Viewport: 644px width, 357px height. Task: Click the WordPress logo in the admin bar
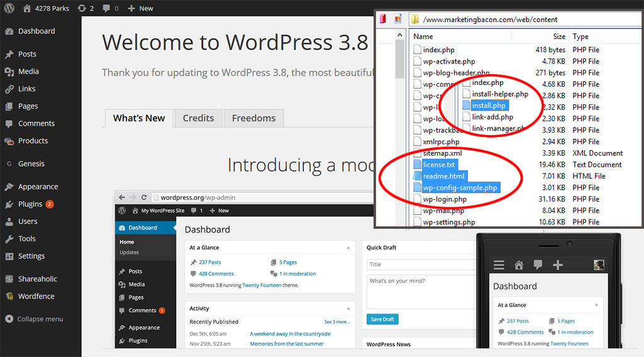click(x=9, y=8)
